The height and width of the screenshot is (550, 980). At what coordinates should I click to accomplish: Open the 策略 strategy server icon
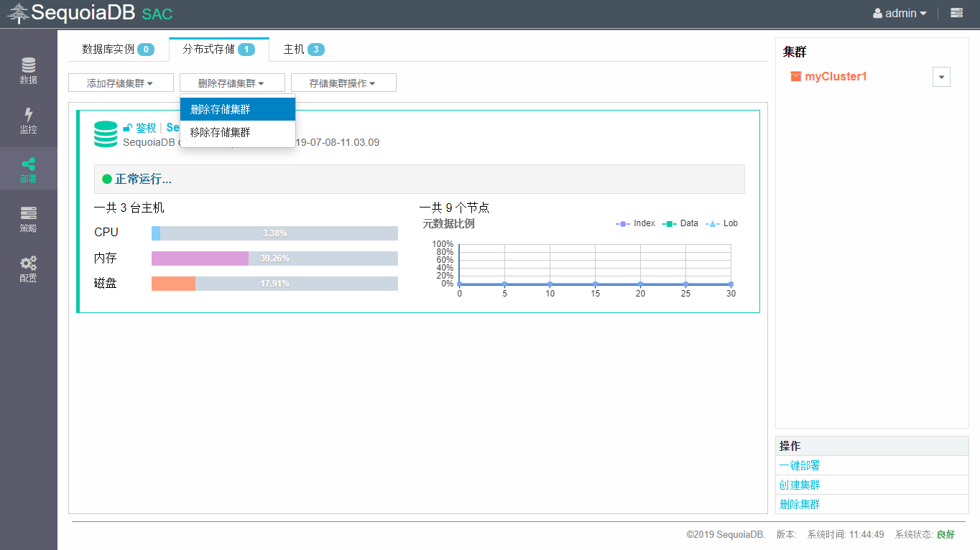coord(29,213)
